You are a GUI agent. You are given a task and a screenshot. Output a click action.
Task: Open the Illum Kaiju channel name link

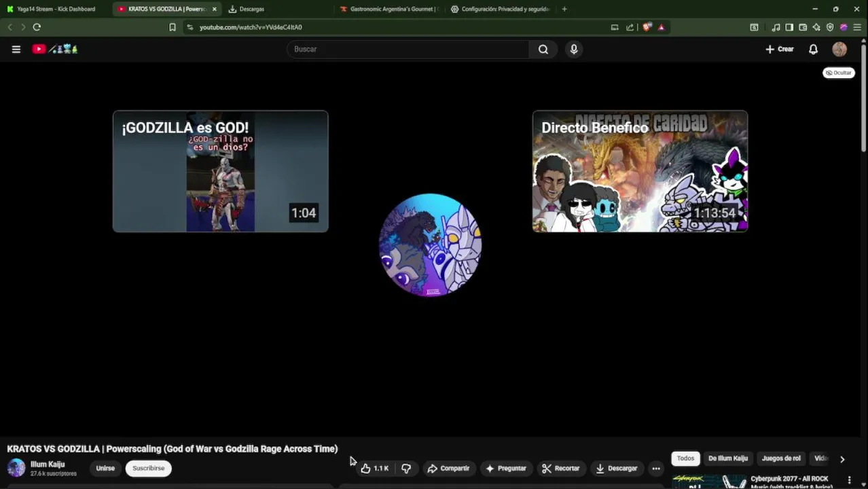48,465
